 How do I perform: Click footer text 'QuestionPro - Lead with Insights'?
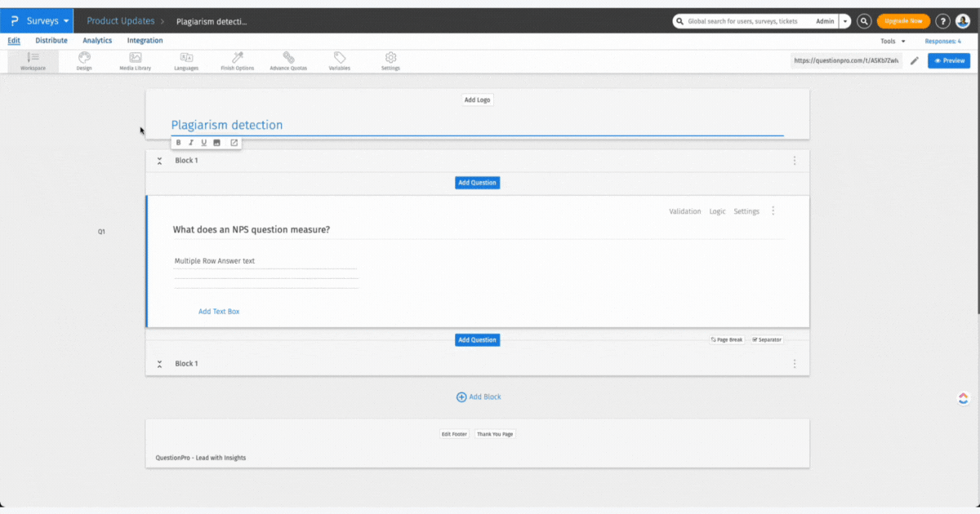[x=201, y=458]
